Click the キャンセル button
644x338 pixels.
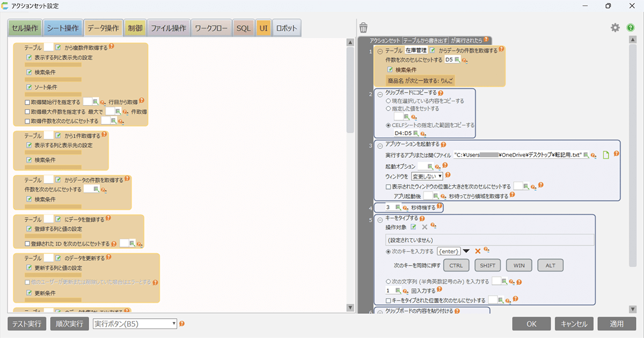(x=574, y=324)
